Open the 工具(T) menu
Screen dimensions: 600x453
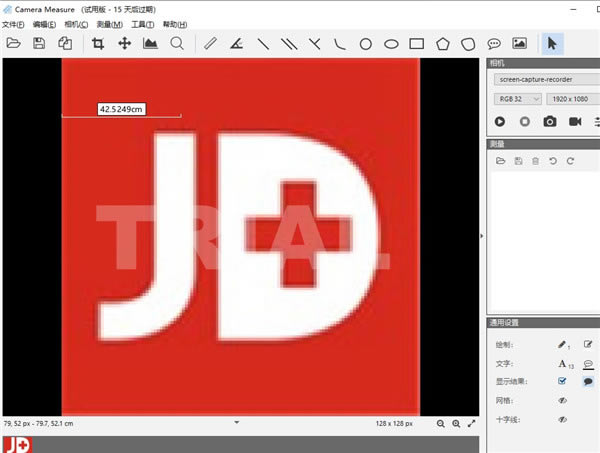pos(143,24)
